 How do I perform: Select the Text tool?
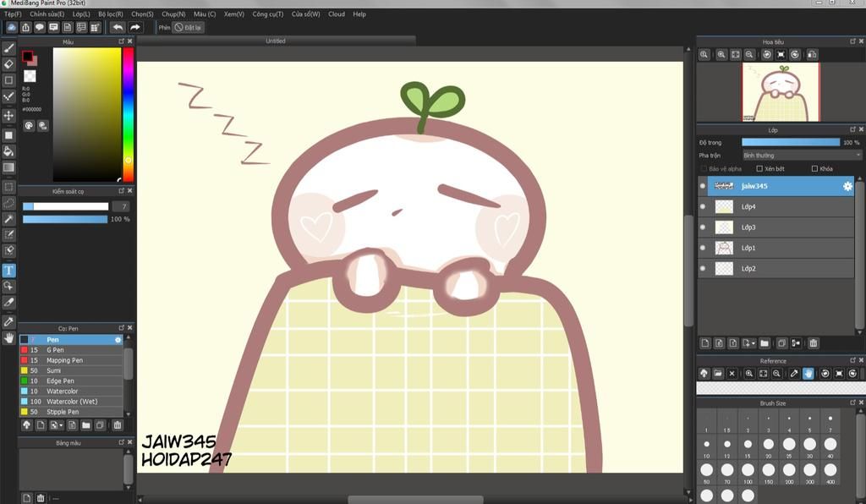[8, 270]
